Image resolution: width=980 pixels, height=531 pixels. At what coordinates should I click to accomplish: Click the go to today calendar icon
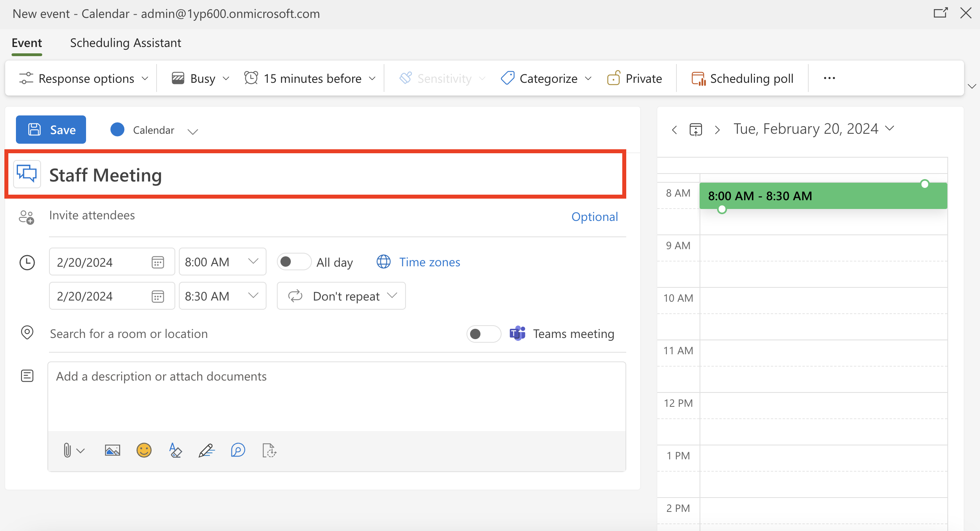click(696, 130)
